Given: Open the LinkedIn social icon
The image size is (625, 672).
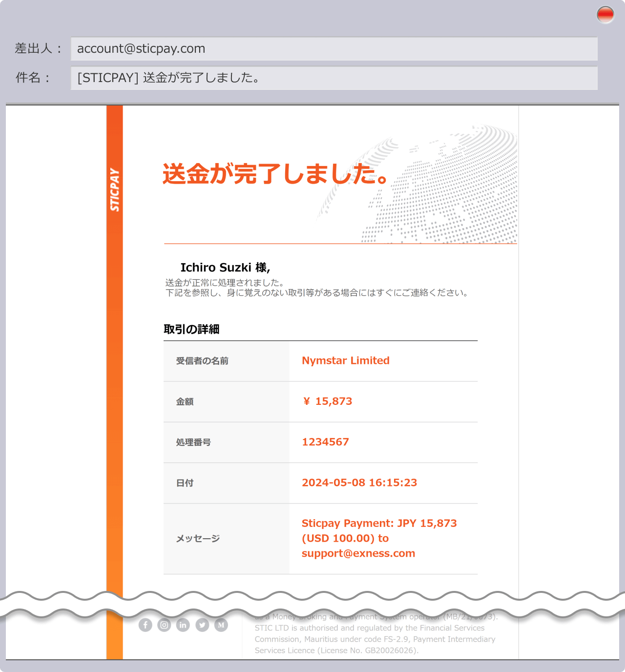Looking at the screenshot, I should pyautogui.click(x=183, y=625).
